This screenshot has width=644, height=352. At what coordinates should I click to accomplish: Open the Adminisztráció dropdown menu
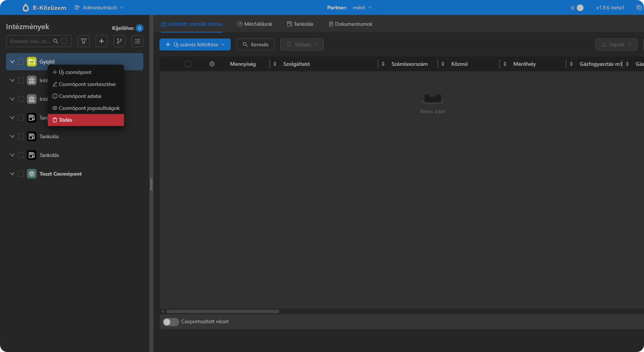pyautogui.click(x=99, y=7)
